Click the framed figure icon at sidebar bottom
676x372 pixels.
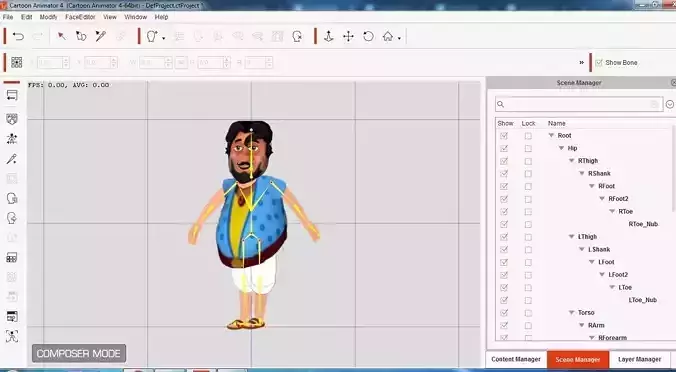click(12, 336)
